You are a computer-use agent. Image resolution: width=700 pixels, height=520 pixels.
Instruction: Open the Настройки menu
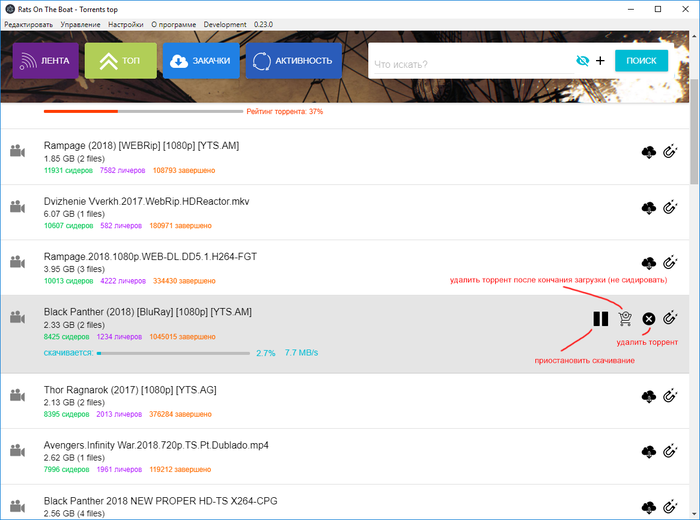pyautogui.click(x=124, y=23)
